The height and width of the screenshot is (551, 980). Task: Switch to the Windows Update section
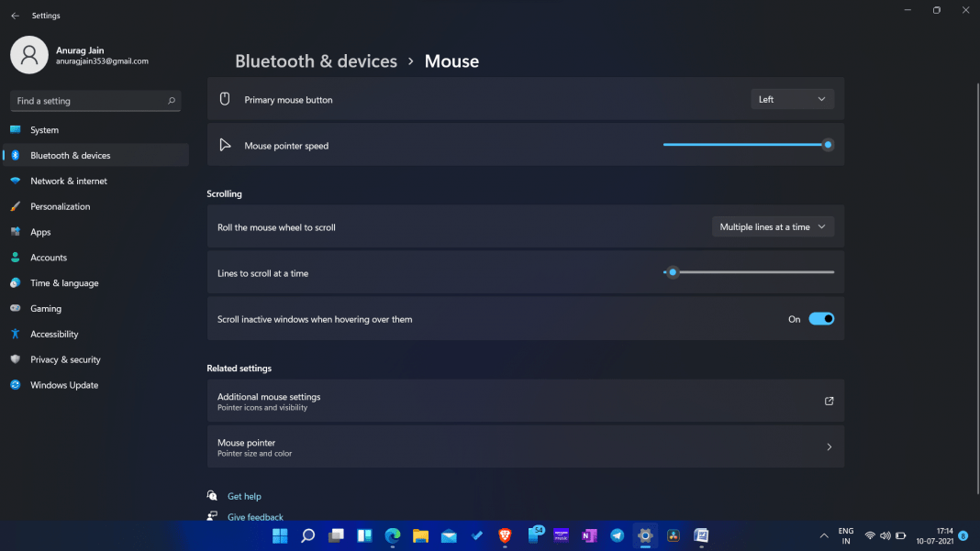64,385
